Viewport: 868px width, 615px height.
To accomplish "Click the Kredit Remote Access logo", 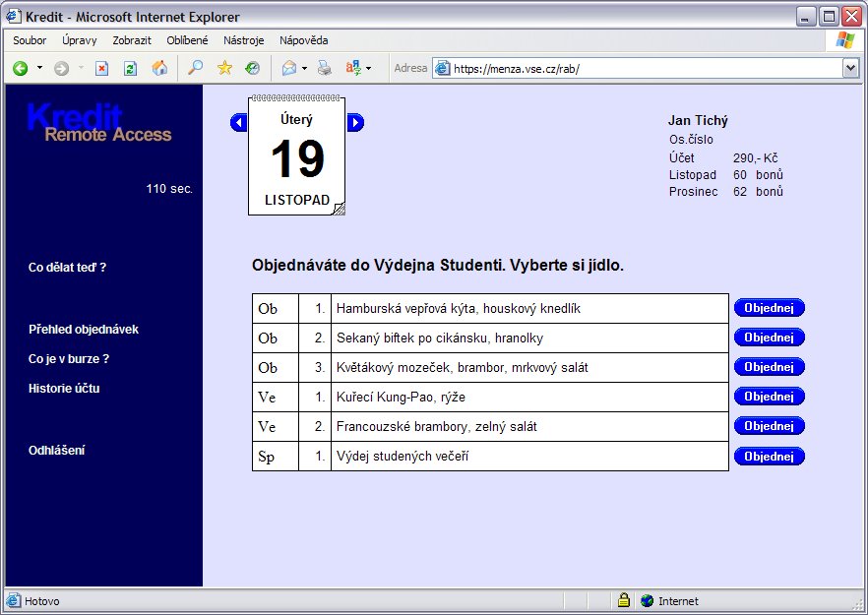I will click(x=99, y=123).
